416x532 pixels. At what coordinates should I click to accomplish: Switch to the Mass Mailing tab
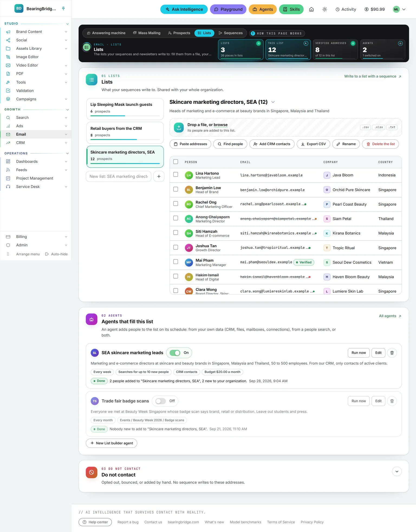(147, 33)
